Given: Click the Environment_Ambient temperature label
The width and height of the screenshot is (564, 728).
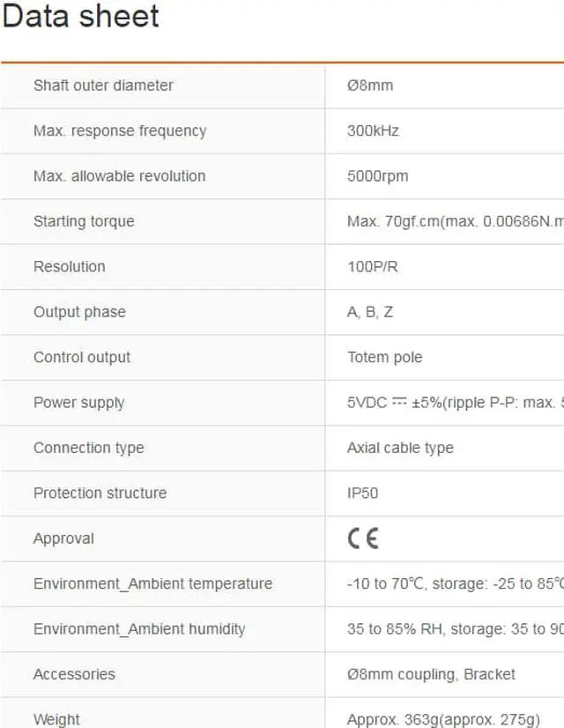Looking at the screenshot, I should point(152,583).
